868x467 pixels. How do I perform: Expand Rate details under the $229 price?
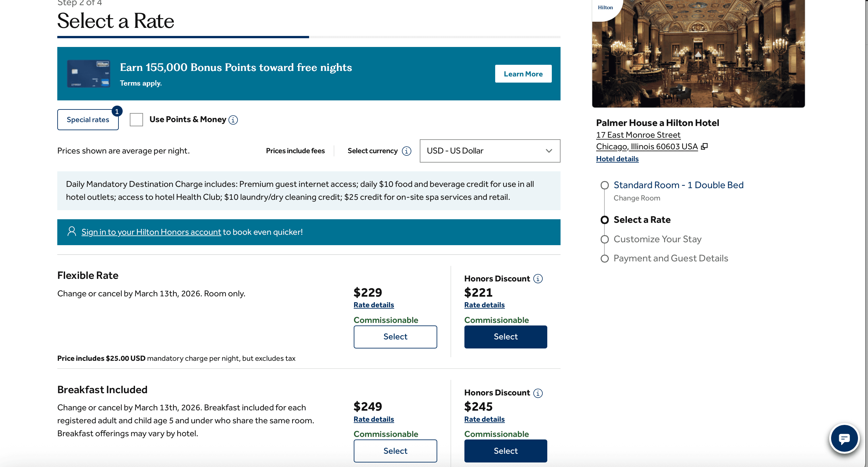pyautogui.click(x=373, y=305)
